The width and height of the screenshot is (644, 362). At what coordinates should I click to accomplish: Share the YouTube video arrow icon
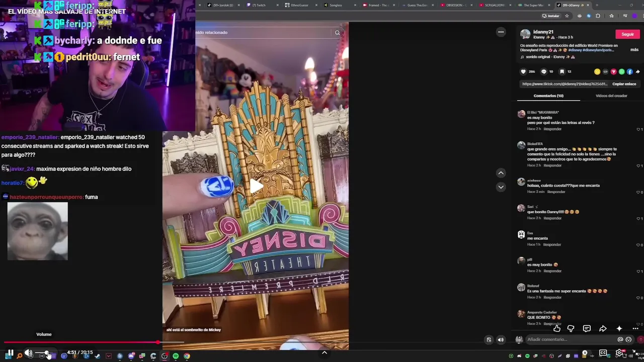603,328
